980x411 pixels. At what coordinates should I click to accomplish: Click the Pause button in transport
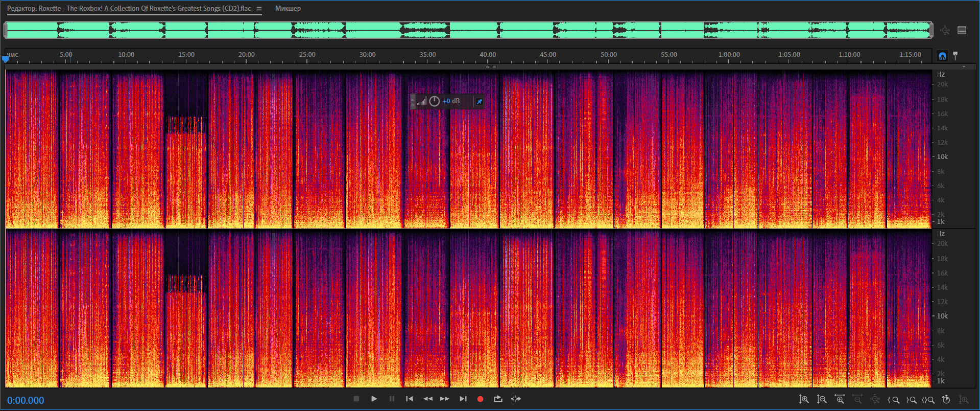tap(392, 399)
